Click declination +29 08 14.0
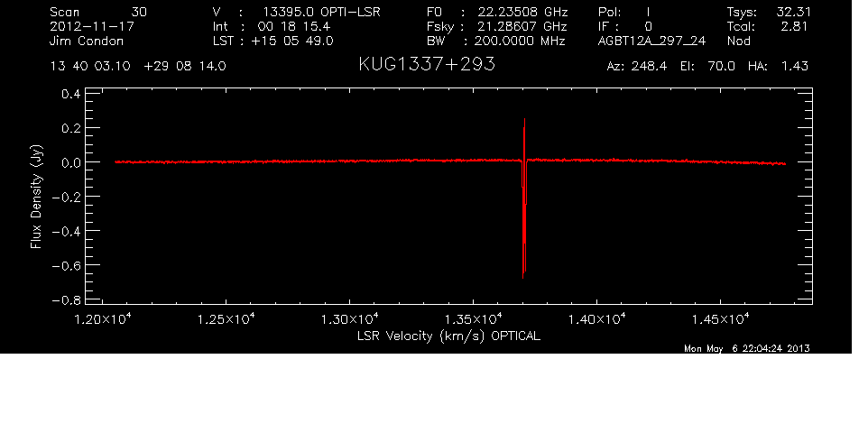 tap(184, 67)
